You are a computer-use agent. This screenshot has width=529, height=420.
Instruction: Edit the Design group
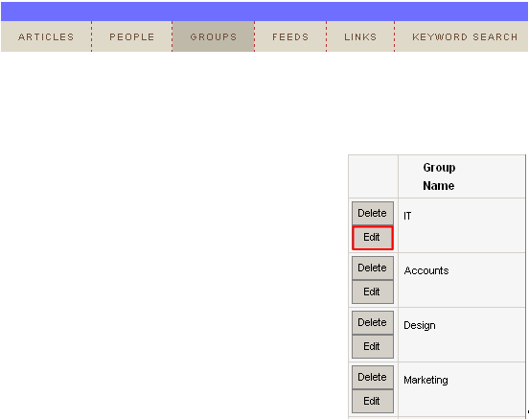tap(373, 347)
